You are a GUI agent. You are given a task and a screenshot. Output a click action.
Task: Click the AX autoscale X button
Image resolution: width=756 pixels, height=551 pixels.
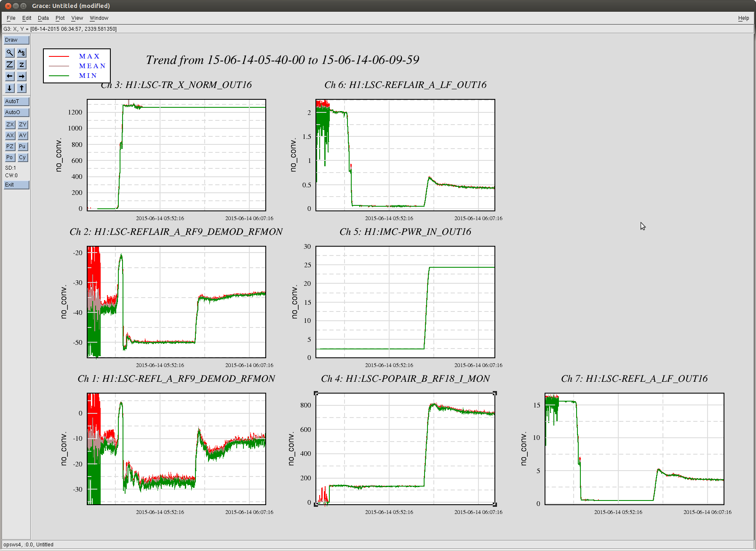(10, 136)
